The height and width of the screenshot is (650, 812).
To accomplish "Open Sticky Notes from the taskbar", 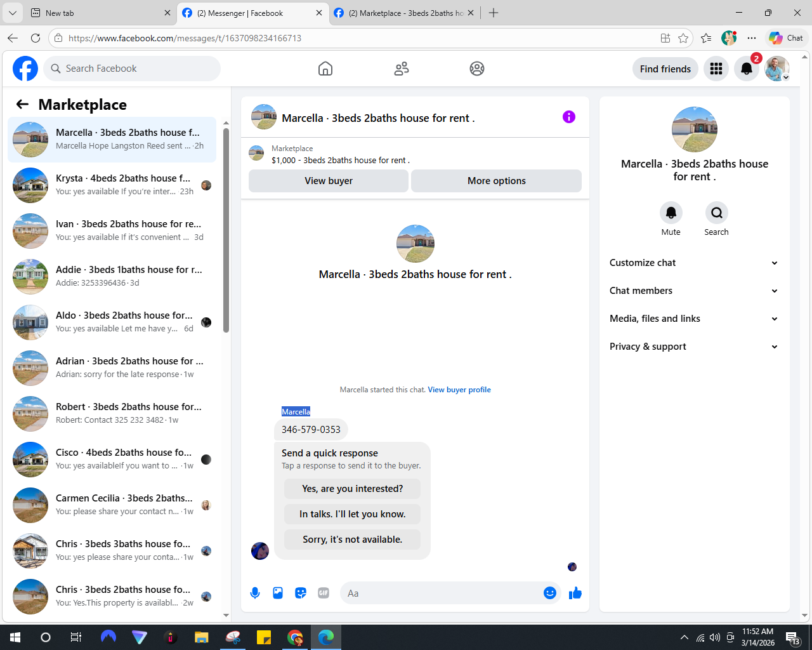I will pos(264,637).
